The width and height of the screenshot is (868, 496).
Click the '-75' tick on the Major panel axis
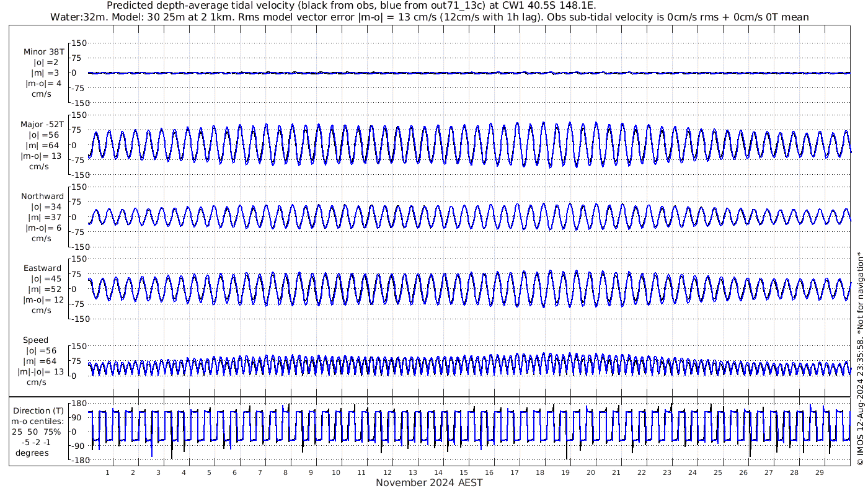click(78, 160)
